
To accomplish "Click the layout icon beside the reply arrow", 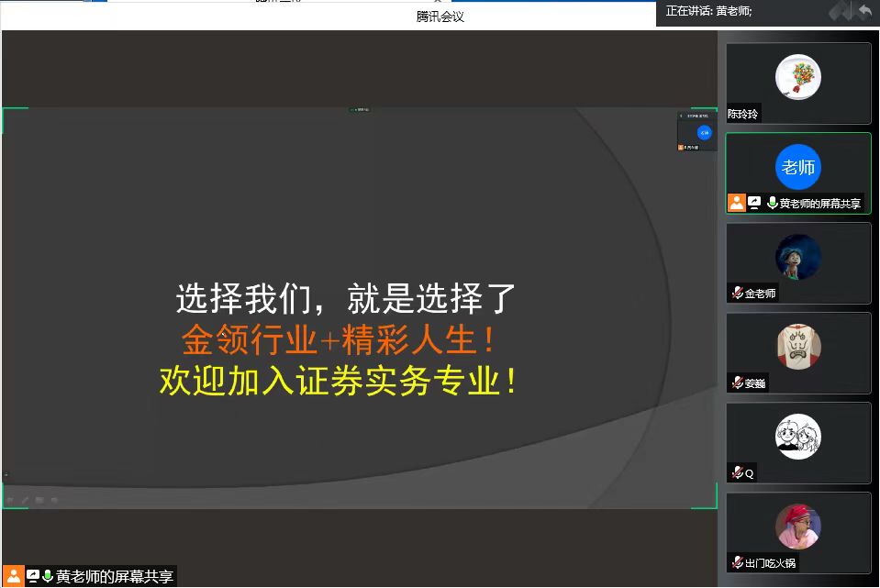I will click(x=841, y=11).
